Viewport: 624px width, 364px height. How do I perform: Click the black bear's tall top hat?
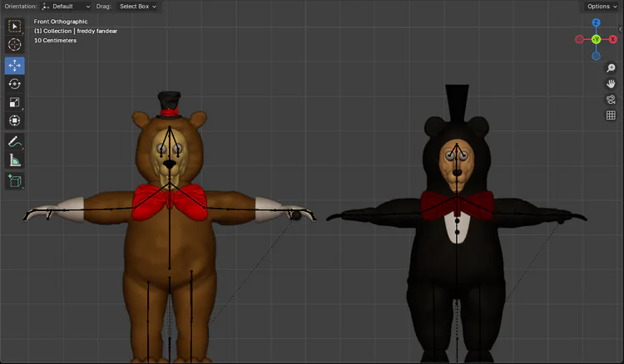tap(457, 103)
